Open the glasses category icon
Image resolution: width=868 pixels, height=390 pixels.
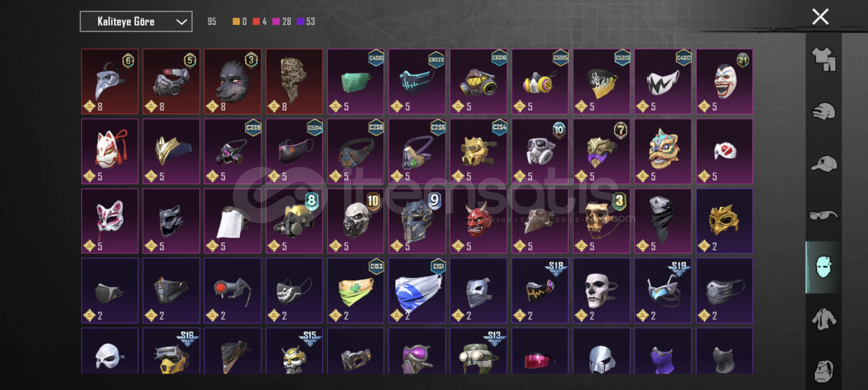[824, 216]
